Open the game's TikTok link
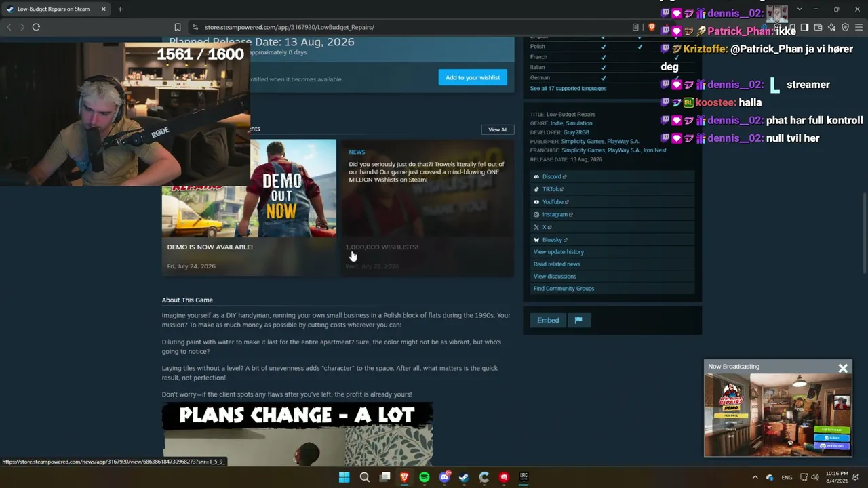This screenshot has height=488, width=868. point(551,189)
